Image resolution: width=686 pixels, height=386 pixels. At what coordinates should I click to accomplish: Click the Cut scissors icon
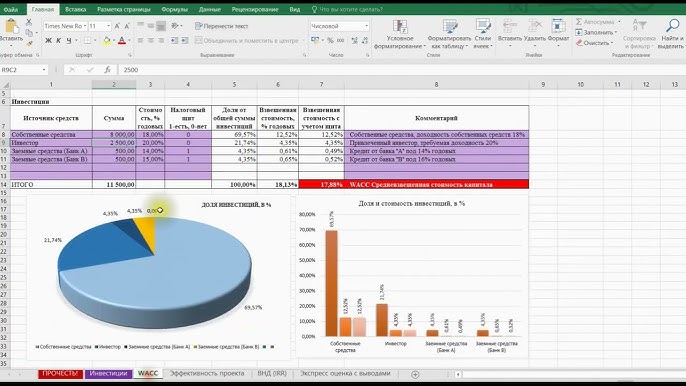[29, 22]
